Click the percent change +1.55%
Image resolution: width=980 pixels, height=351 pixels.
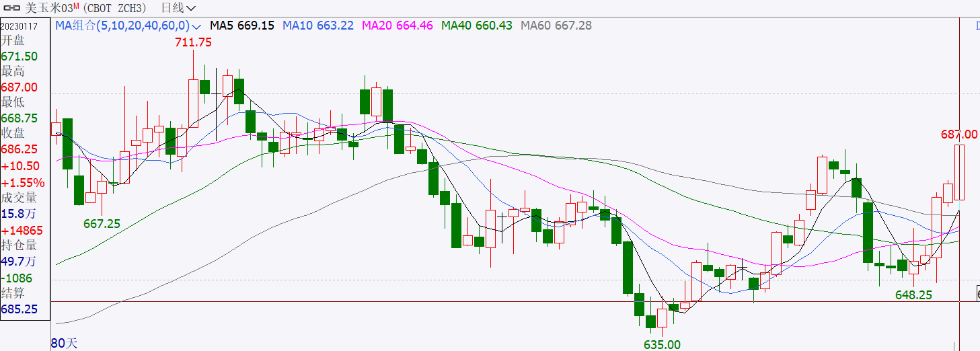(x=23, y=183)
